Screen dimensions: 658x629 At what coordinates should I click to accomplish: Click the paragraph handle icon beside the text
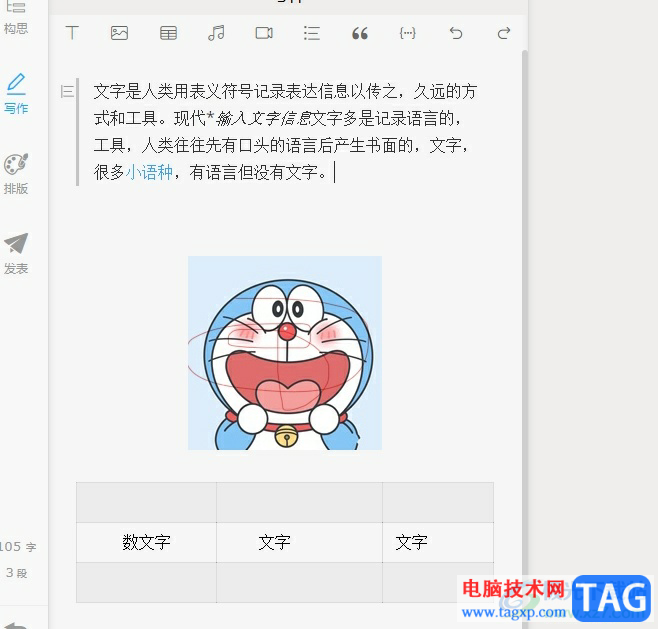coord(67,91)
